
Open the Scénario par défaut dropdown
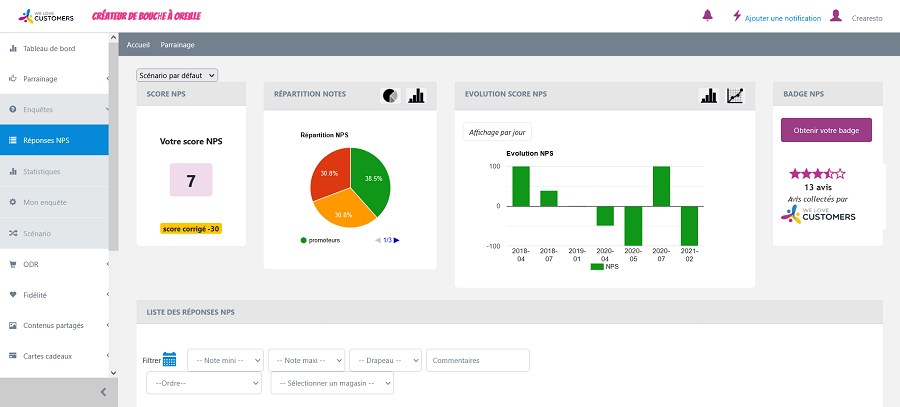tap(177, 75)
